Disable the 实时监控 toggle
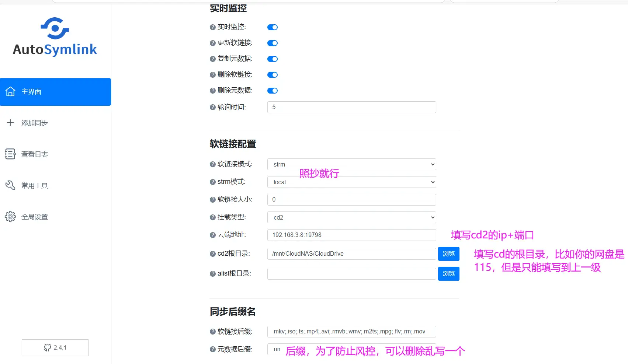Screen dimensions: 628x364 272,27
